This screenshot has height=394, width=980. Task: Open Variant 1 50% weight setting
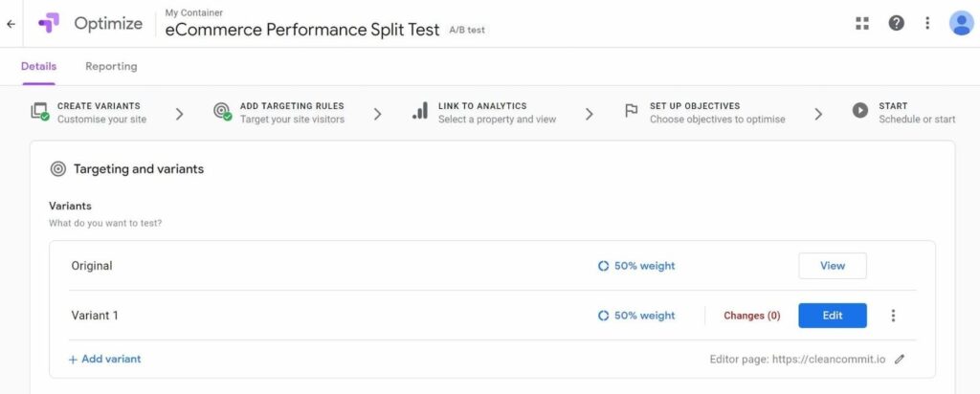click(x=636, y=316)
